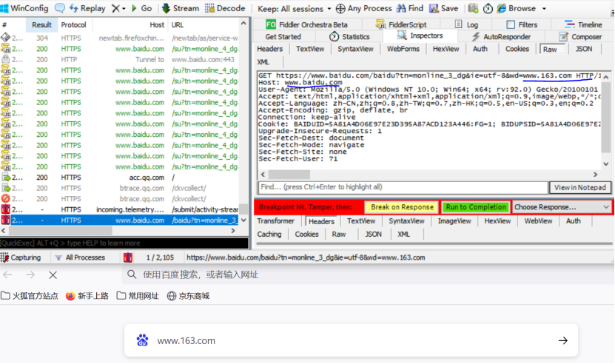Open the Composer tab
This screenshot has width=615, height=364.
pos(580,37)
